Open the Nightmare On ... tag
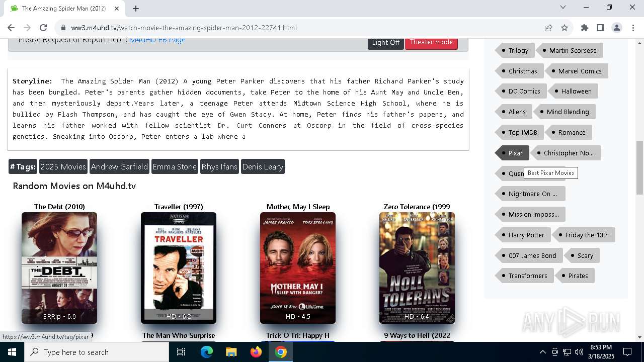 coord(530,194)
